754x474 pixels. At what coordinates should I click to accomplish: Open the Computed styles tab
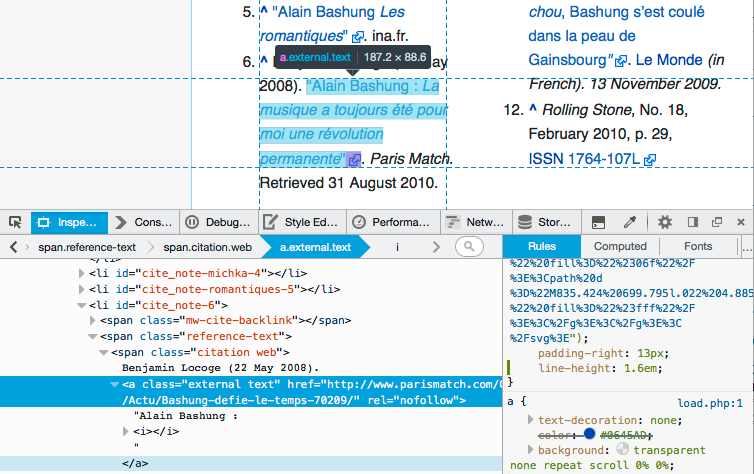click(620, 246)
